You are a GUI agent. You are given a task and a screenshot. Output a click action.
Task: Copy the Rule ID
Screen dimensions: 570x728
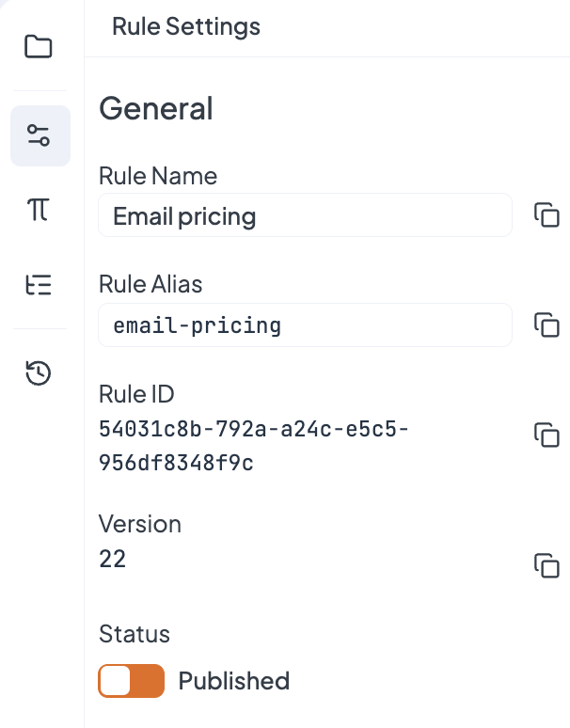point(546,435)
